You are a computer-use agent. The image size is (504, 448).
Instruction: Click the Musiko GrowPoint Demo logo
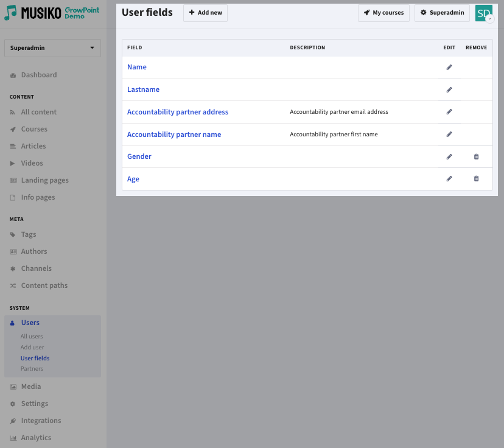click(52, 13)
